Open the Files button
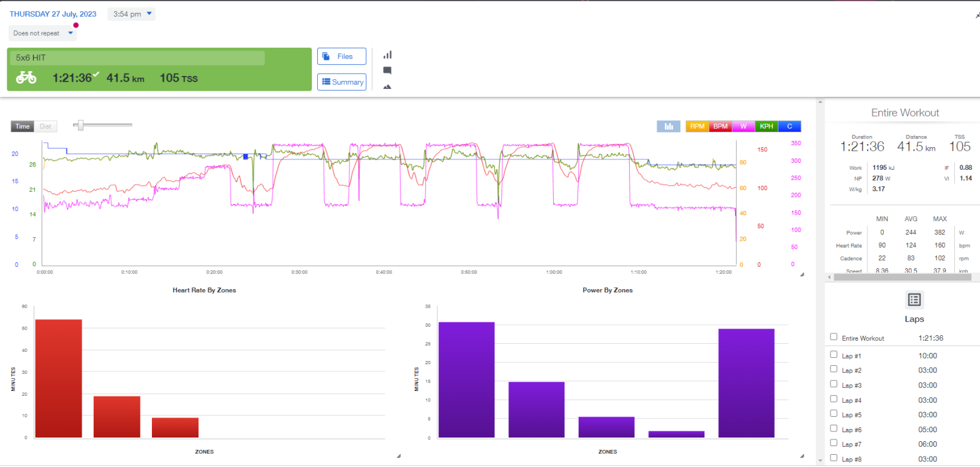The height and width of the screenshot is (467, 980). [342, 56]
